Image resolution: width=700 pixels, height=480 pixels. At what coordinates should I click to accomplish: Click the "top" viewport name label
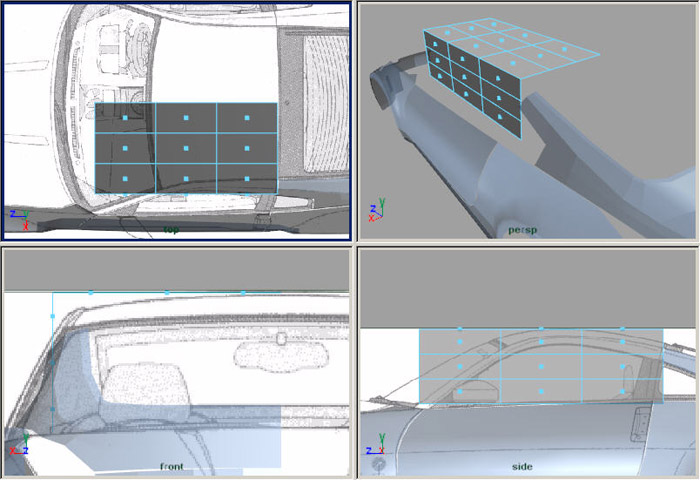point(172,230)
